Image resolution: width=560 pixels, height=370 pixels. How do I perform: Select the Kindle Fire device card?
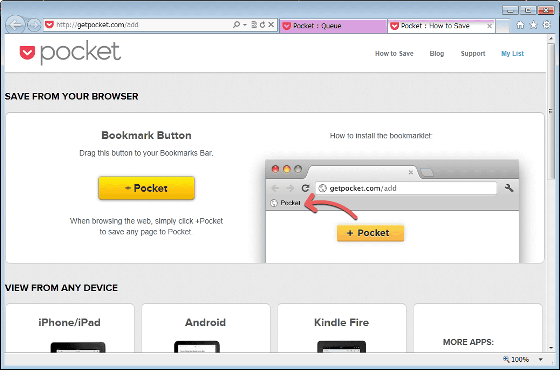[341, 329]
